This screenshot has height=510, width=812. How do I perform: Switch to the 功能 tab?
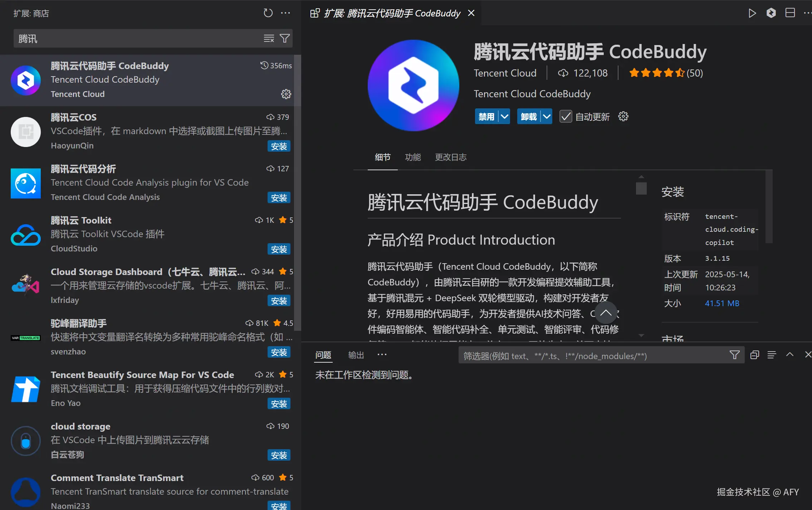point(412,157)
